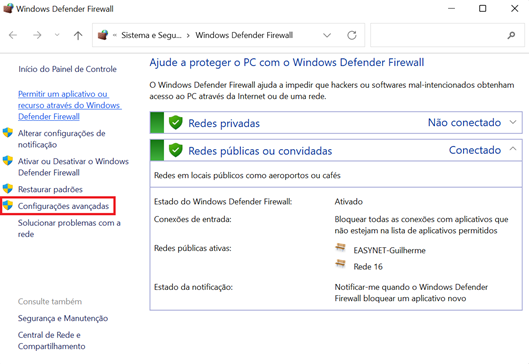This screenshot has height=364, width=529.
Task: Open Central de Rede e Compartilhamento
Action: point(52,340)
